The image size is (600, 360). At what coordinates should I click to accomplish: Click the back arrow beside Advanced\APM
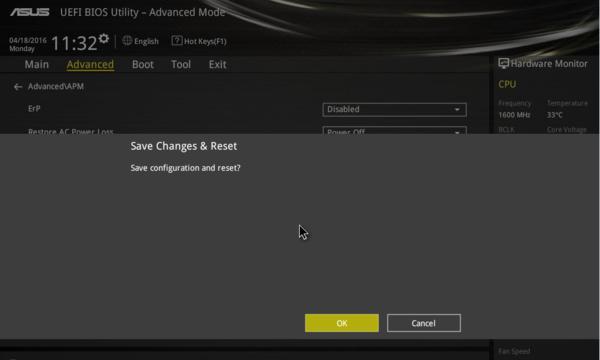(18, 87)
